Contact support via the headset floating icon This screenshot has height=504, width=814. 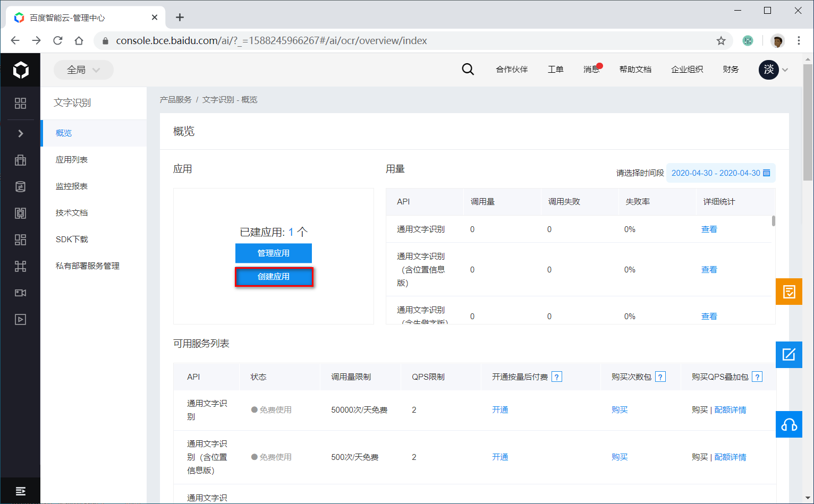tap(789, 424)
